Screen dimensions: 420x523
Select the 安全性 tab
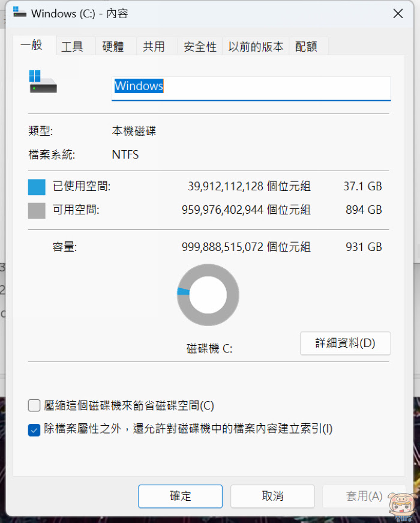point(200,46)
